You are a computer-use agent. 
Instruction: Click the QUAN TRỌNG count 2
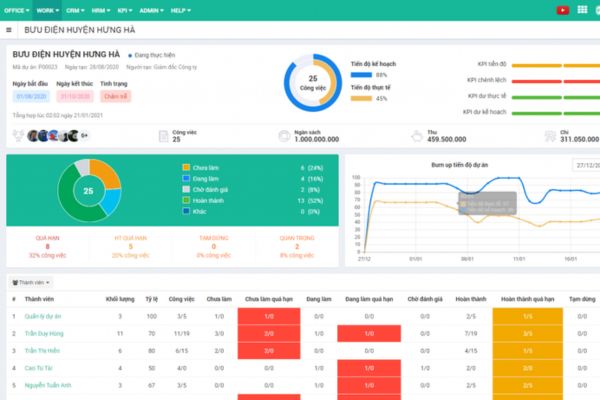(297, 247)
